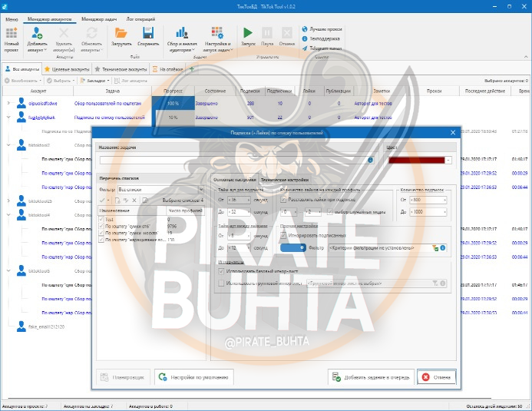The height and width of the screenshot is (411, 532).
Task: Toggle checkbox for list "наращивание во..."
Action: [101, 240]
